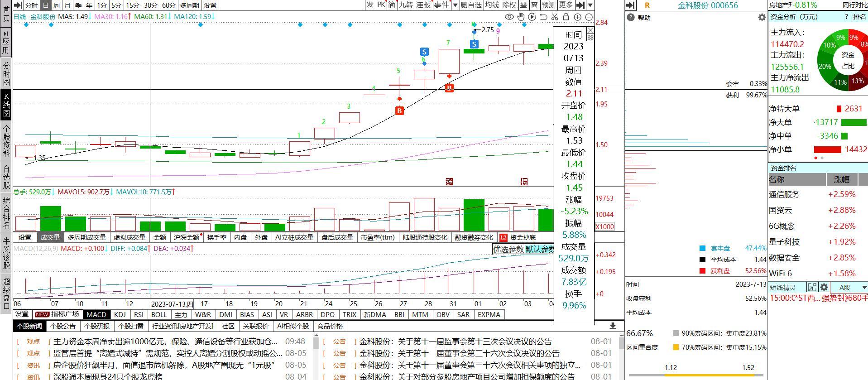The width and height of the screenshot is (868, 380).
Task: Click 删自选 to remove from watchlist
Action: coord(471,5)
